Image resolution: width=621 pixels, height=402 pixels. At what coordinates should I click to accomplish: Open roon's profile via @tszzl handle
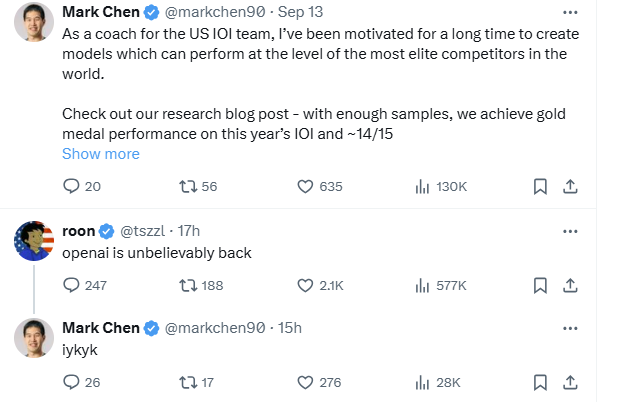[x=143, y=231]
